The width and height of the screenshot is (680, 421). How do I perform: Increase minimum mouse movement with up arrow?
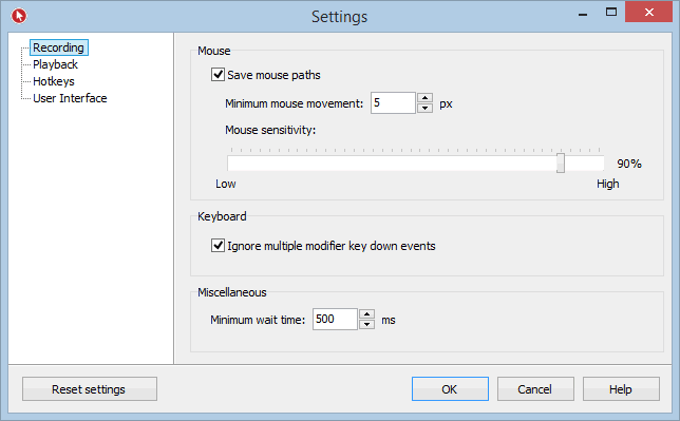click(x=425, y=98)
